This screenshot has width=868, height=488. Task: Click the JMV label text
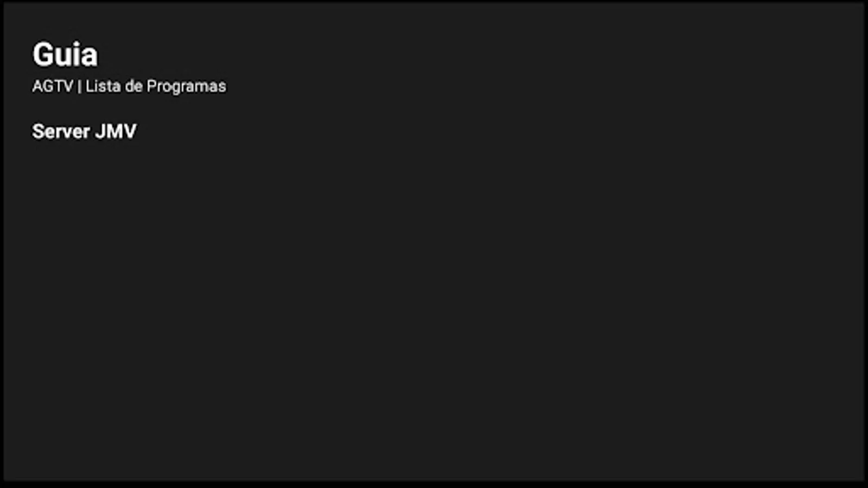116,131
